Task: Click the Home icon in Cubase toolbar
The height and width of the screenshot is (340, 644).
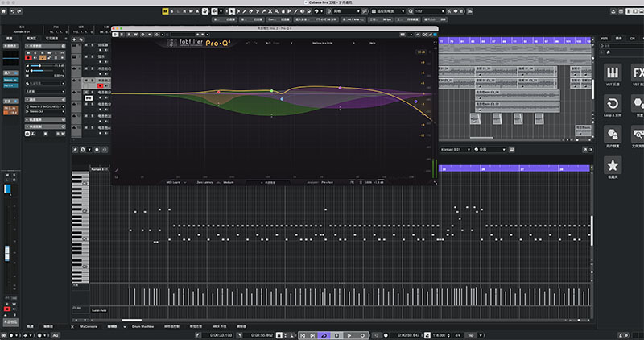Action: pyautogui.click(x=4, y=11)
